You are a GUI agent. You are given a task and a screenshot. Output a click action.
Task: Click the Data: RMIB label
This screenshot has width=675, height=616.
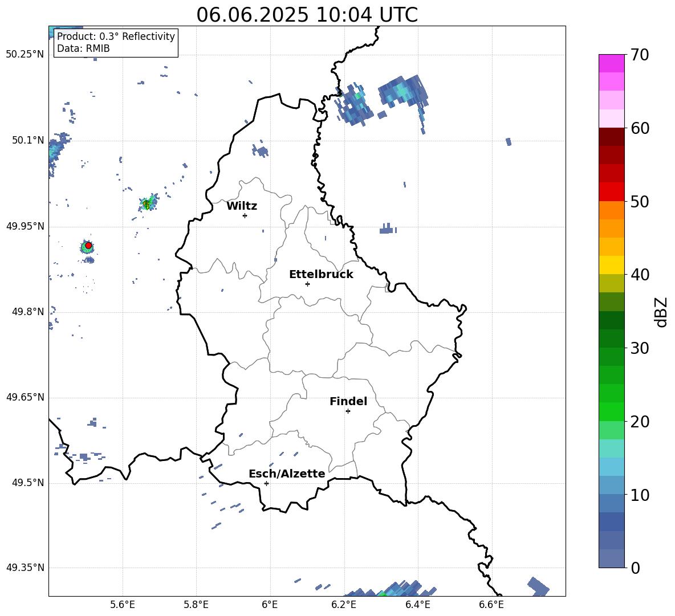[x=83, y=48]
